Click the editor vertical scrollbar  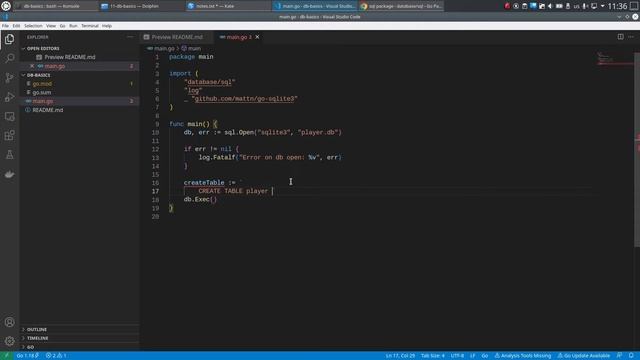637,149
